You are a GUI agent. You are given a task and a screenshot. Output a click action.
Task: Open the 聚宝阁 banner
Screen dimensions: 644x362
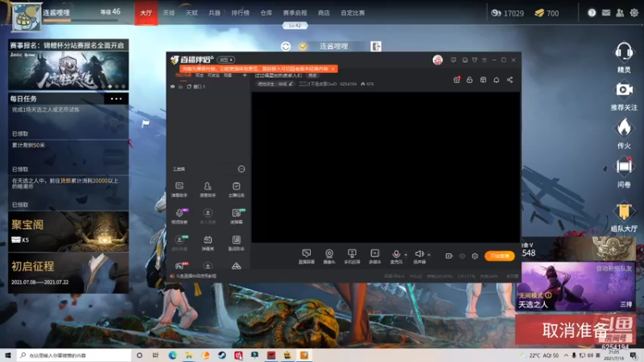point(68,232)
